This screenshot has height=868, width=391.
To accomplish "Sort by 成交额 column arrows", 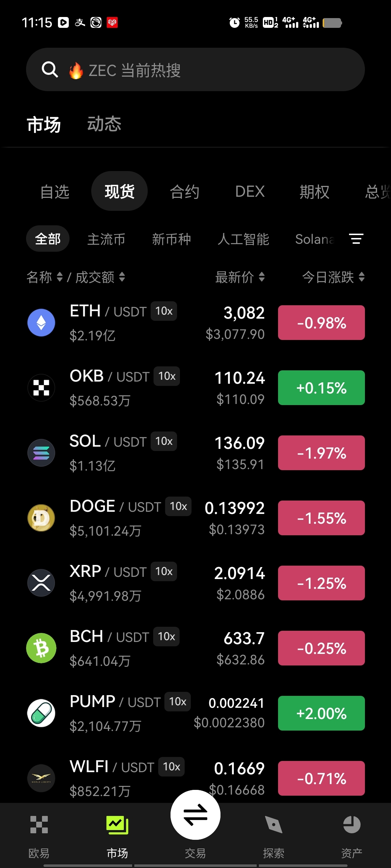I will coord(122,277).
